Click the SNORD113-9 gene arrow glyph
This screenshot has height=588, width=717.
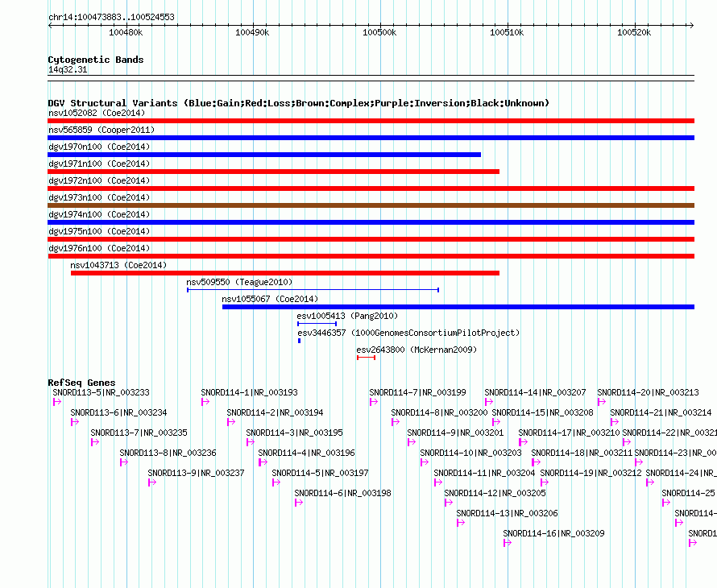(152, 482)
